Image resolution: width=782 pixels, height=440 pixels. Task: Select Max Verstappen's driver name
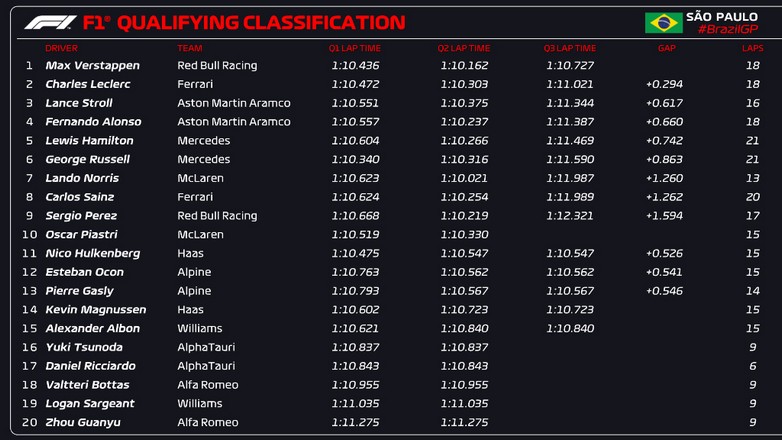pos(92,66)
